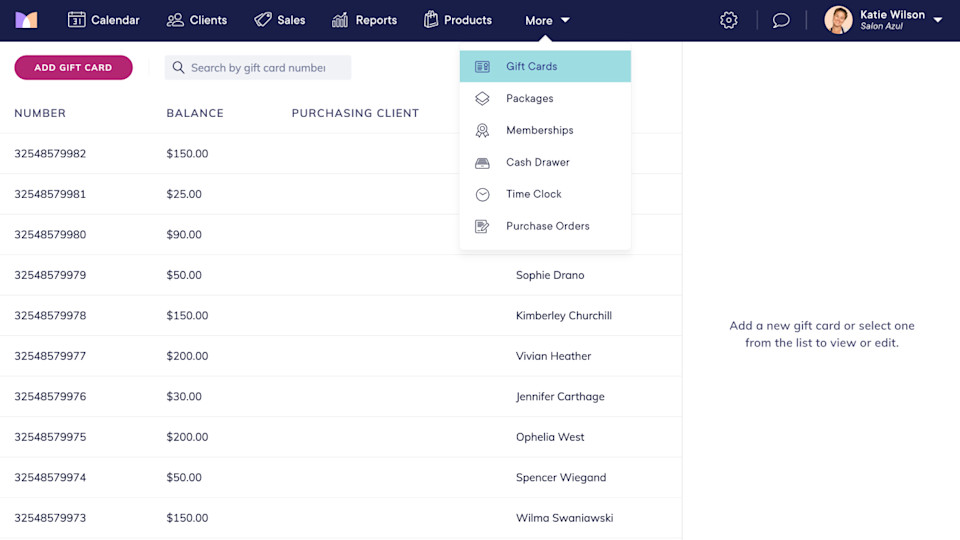
Task: Click the ADD GIFT CARD button
Action: [73, 67]
